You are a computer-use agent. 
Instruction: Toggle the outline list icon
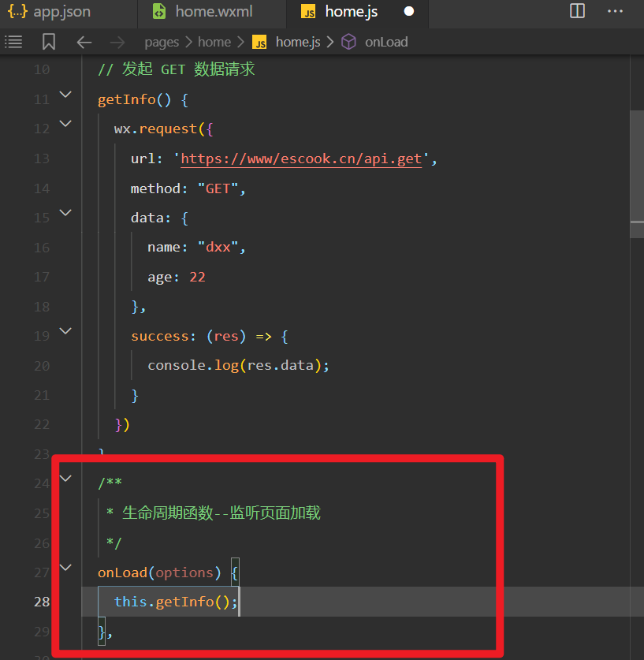coord(13,42)
